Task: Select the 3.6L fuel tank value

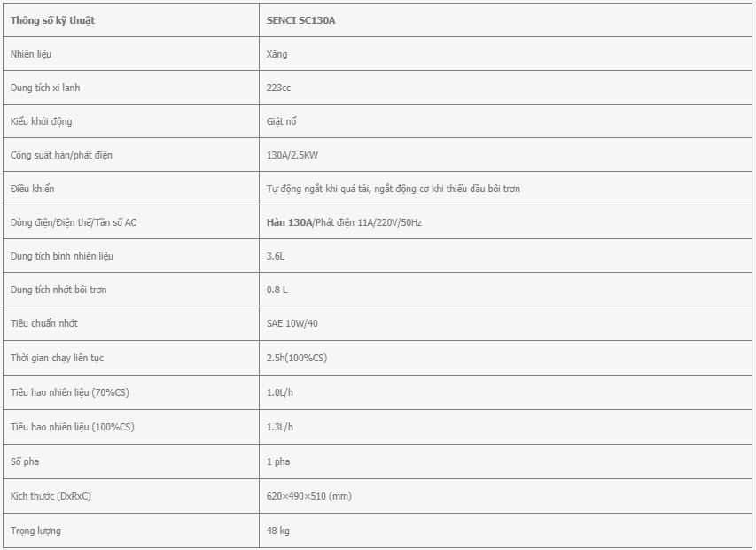Action: tap(276, 256)
